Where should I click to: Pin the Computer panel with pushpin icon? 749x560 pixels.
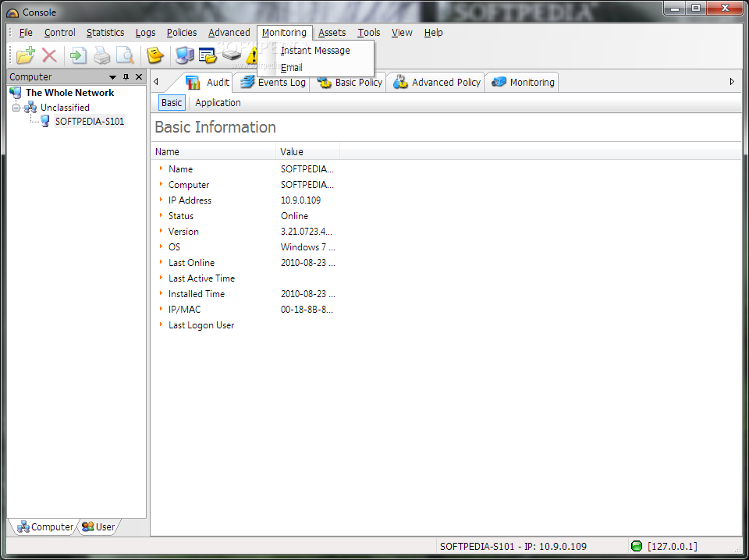coord(126,77)
